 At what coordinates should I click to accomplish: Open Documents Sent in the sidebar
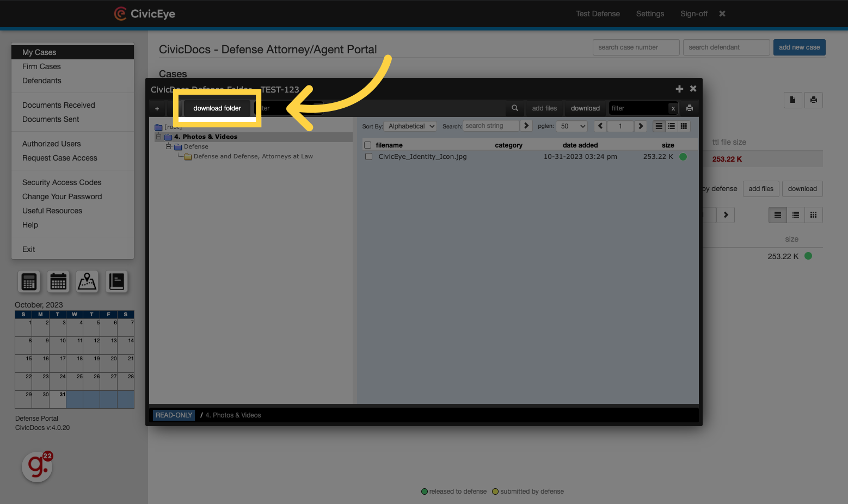[x=51, y=119]
